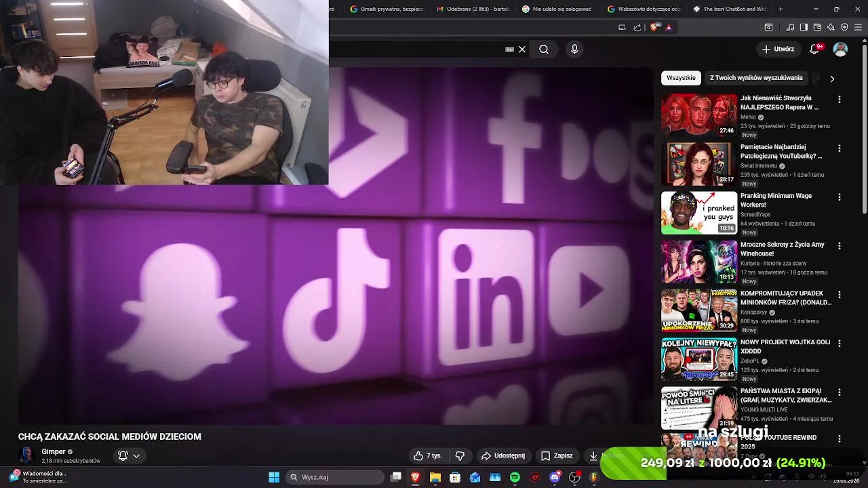Click the share page icon in address bar
Viewport: 868px width, 488px height.
[637, 27]
